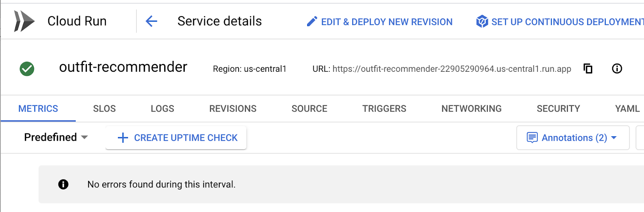Screen dimensions: 644x212
Task: Click the Cloud Run logo icon
Action: (x=24, y=21)
